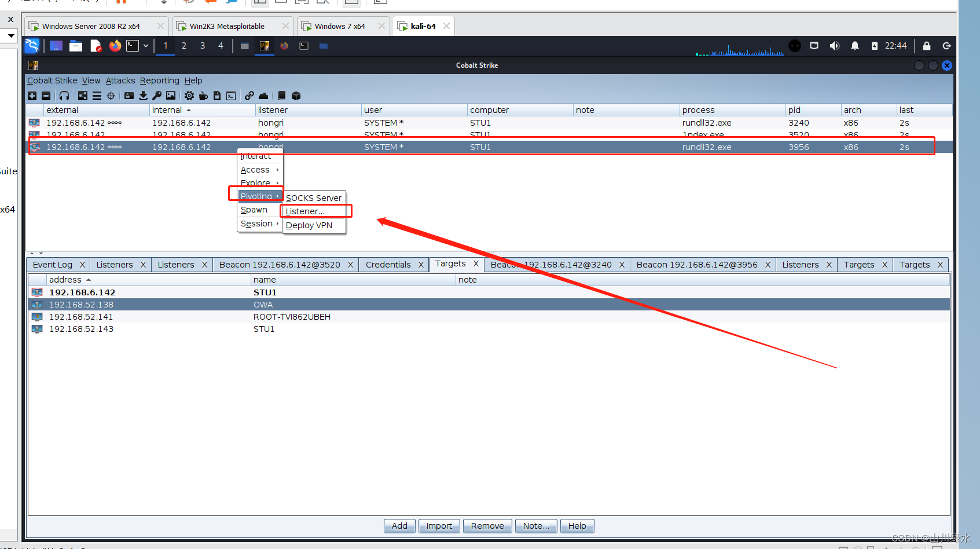Click the disconnect (minus) toolbar icon
Screen dimensions: 980x549
tap(46, 96)
